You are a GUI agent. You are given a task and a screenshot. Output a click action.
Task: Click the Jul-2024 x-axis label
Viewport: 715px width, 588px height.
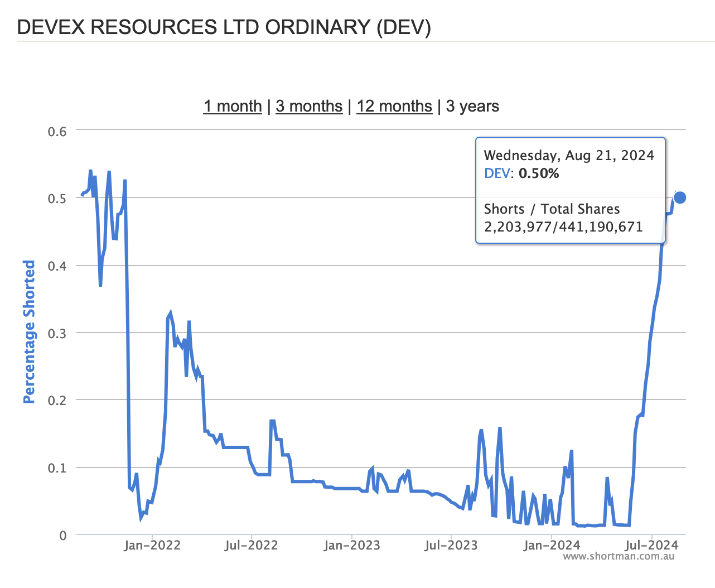pyautogui.click(x=651, y=545)
